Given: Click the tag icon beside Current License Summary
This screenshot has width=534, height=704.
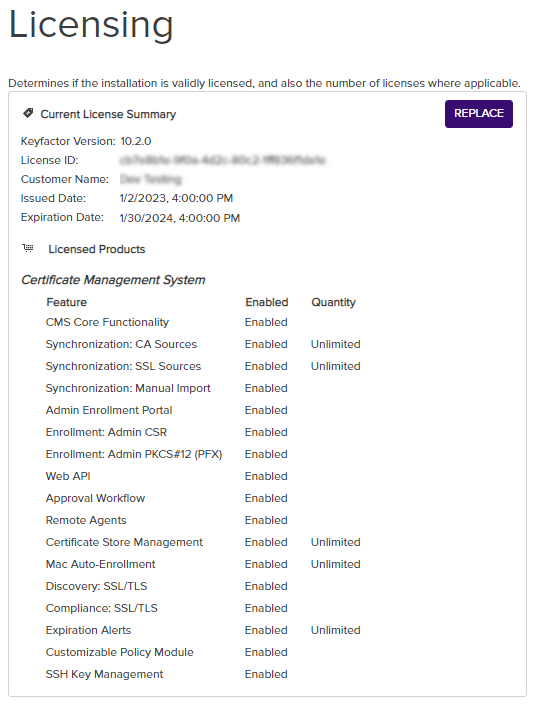Looking at the screenshot, I should tap(28, 113).
